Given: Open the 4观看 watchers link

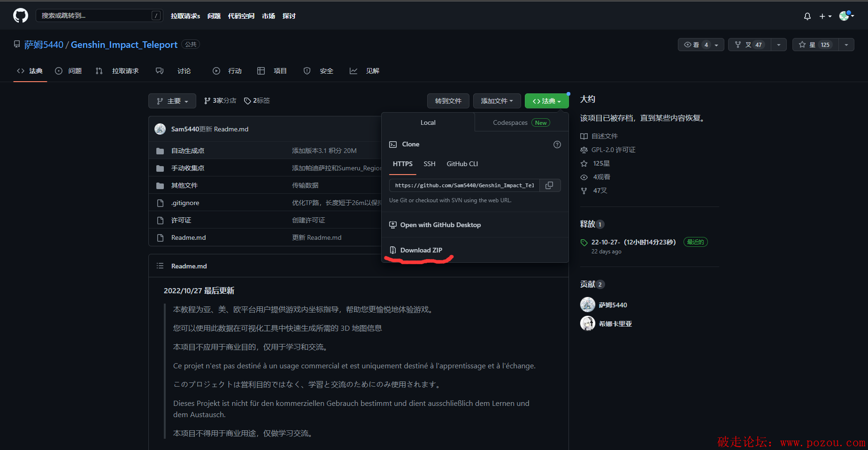Looking at the screenshot, I should click(596, 177).
